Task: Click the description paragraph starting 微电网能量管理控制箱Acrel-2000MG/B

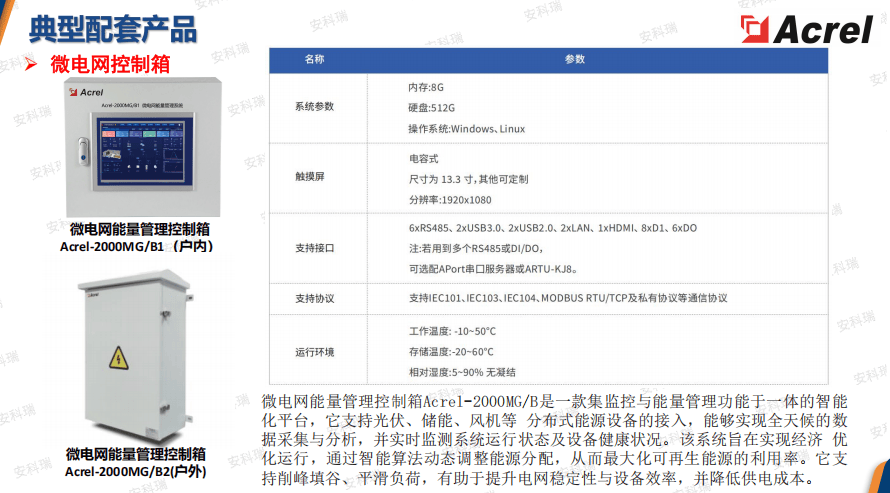Action: 554,440
